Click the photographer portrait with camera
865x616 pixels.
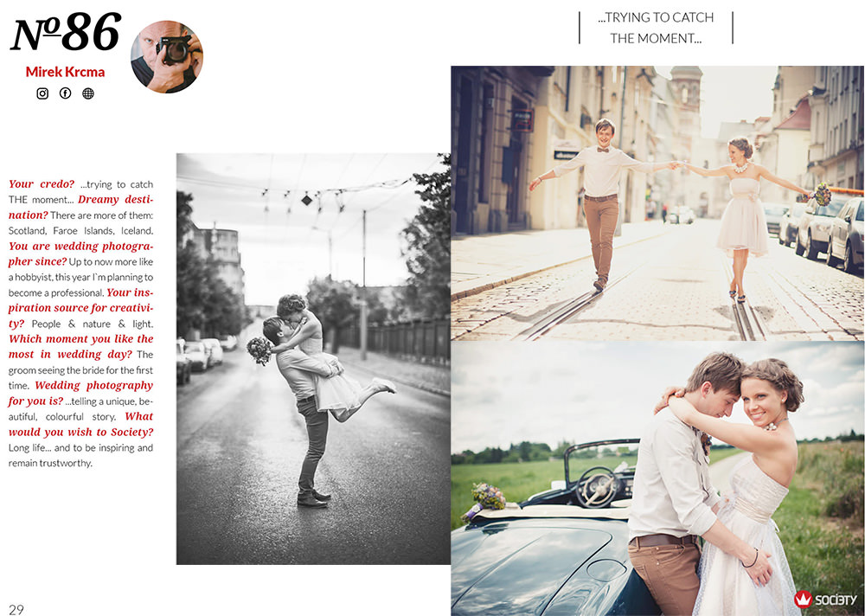point(167,57)
